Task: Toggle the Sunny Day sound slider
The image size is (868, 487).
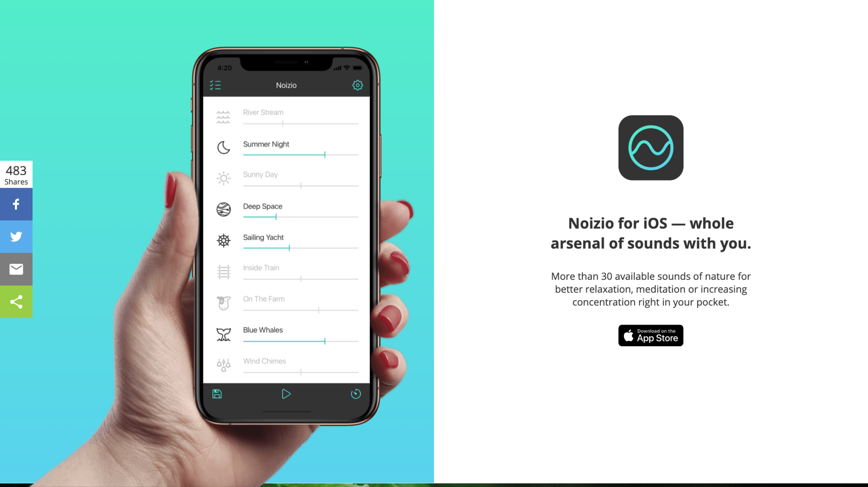Action: pos(301,185)
